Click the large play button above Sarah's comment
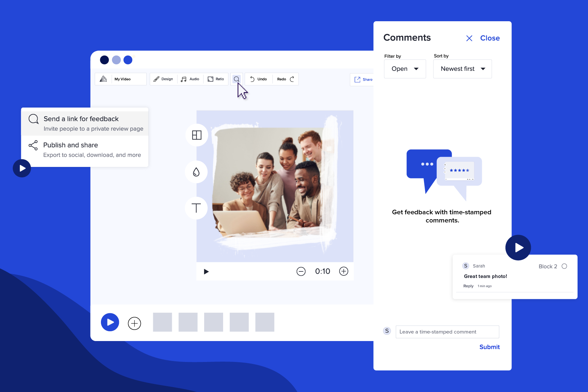Viewport: 588px width, 392px height. coord(518,248)
